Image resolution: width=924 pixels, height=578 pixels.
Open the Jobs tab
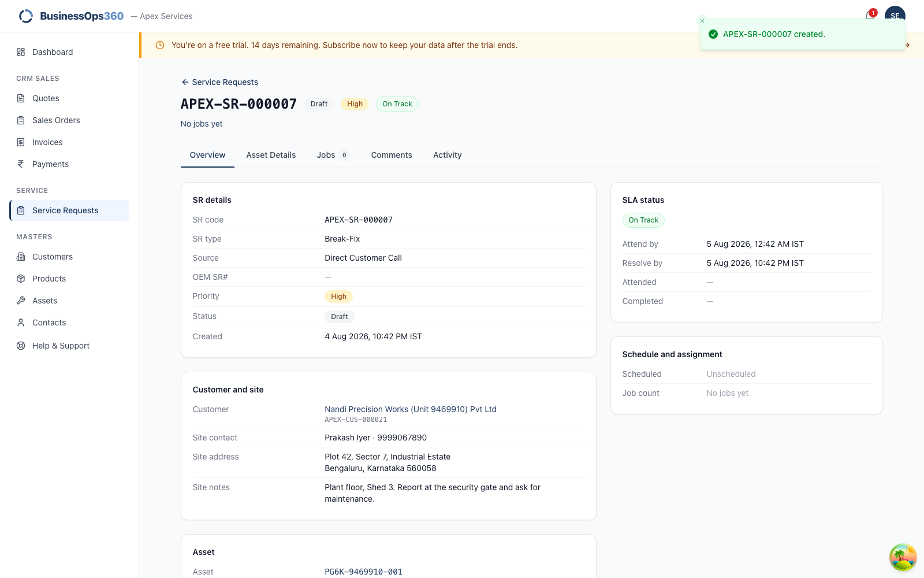coord(333,155)
